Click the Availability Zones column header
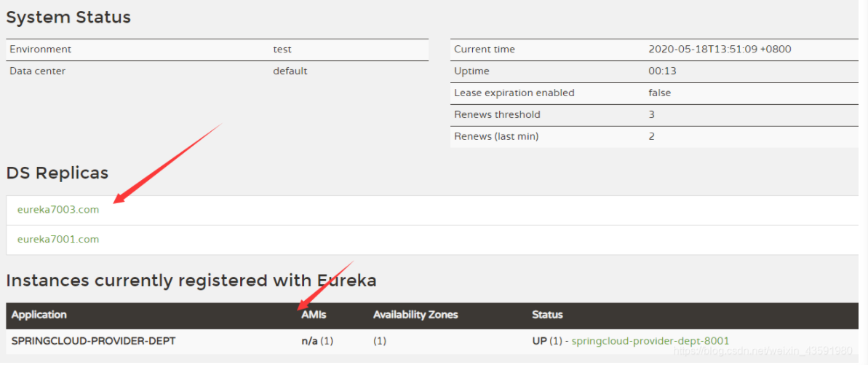 tap(415, 315)
